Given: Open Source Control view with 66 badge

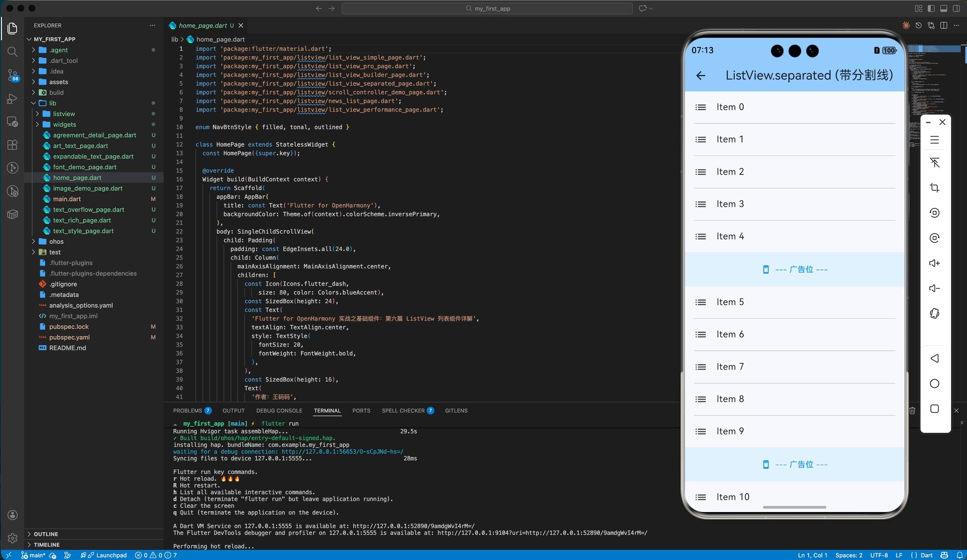Looking at the screenshot, I should pyautogui.click(x=13, y=75).
